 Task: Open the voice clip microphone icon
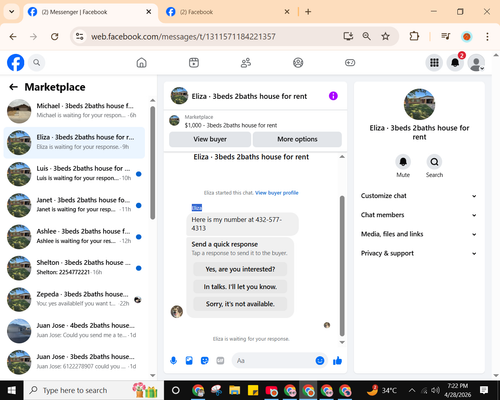[x=173, y=360]
